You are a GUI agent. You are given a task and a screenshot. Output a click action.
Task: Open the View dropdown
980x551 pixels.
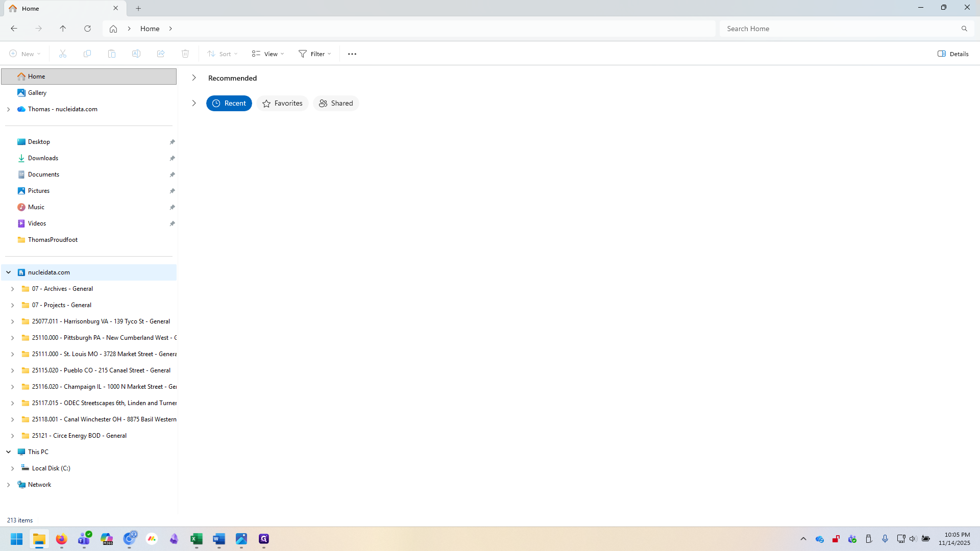[x=267, y=54]
